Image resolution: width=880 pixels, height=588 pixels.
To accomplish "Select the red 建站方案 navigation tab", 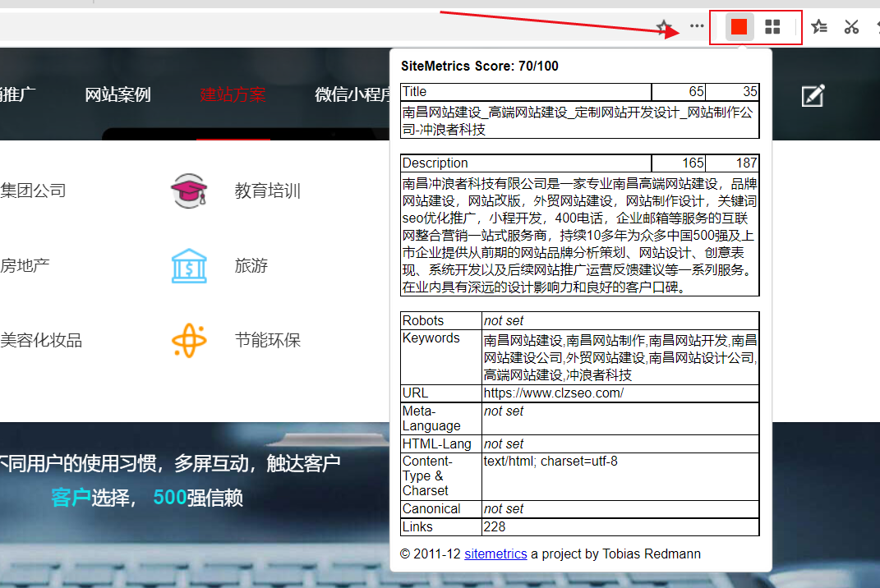I will pos(233,95).
